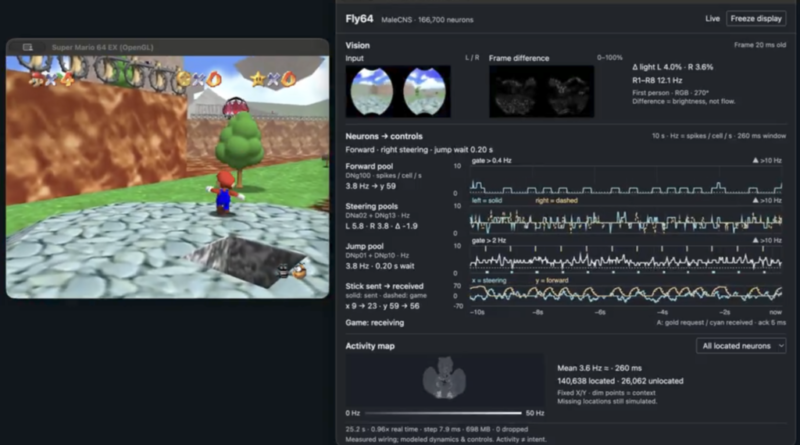Viewport: 800px width, 445px height.
Task: Open the All located neurons dropdown
Action: point(741,346)
